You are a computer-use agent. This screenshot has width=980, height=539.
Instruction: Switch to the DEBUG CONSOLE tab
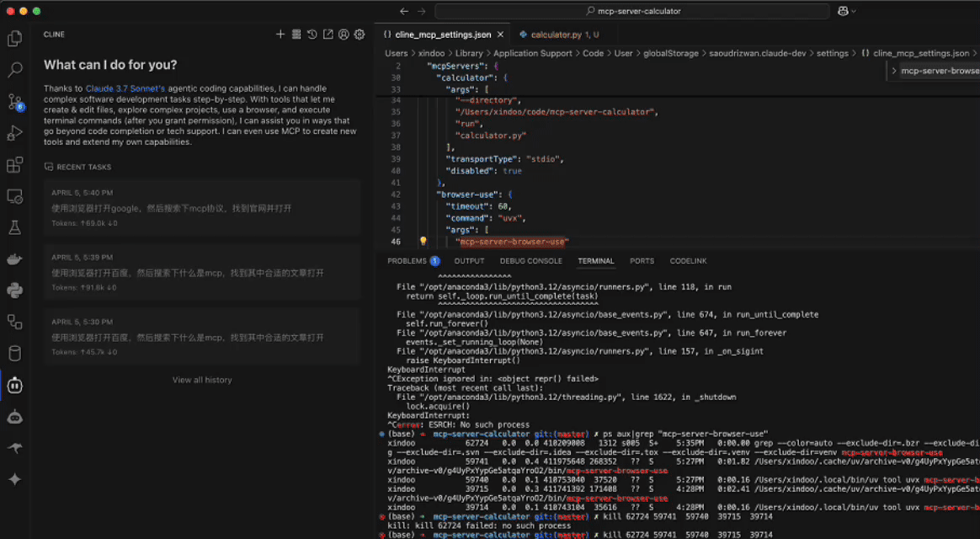[x=530, y=261]
